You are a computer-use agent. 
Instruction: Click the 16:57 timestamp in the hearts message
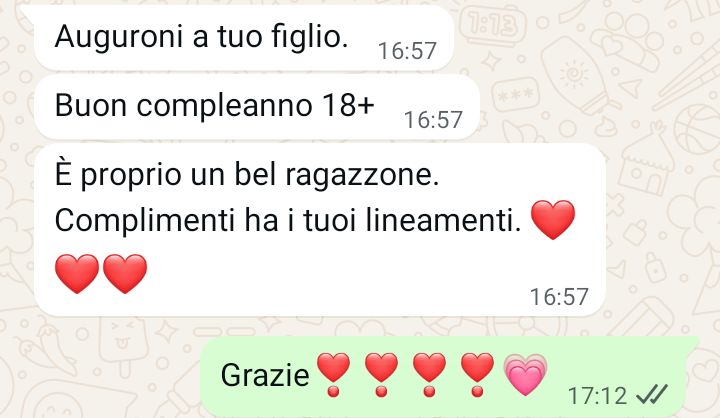coord(559,297)
